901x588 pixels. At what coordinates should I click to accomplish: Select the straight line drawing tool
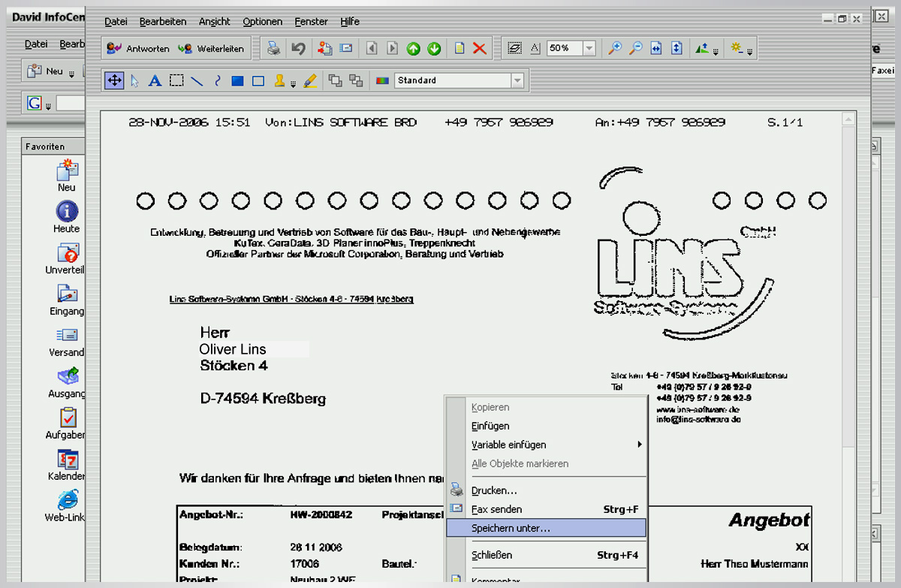click(x=197, y=80)
